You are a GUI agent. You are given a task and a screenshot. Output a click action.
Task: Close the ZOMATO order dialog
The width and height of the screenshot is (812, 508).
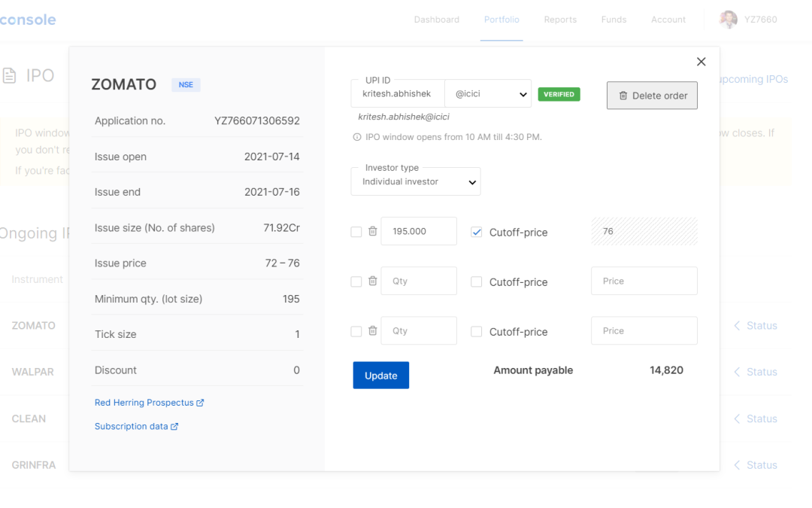[x=701, y=62]
